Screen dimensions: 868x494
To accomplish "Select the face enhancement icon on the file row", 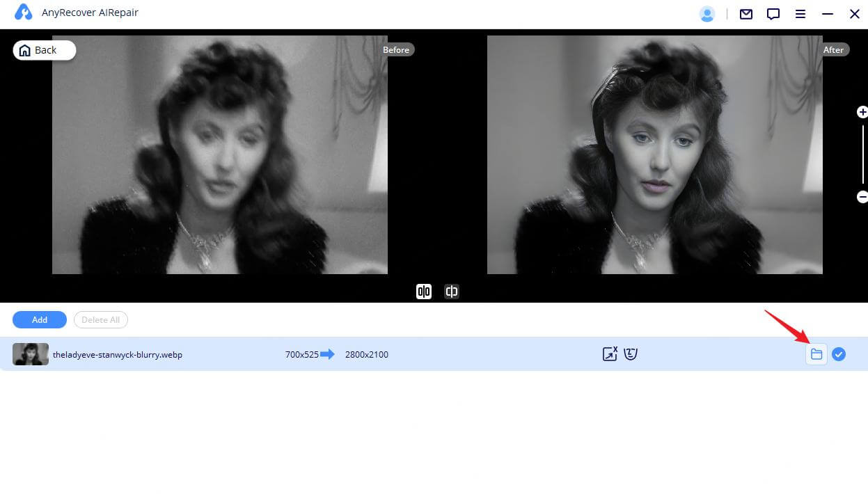I will [x=631, y=353].
